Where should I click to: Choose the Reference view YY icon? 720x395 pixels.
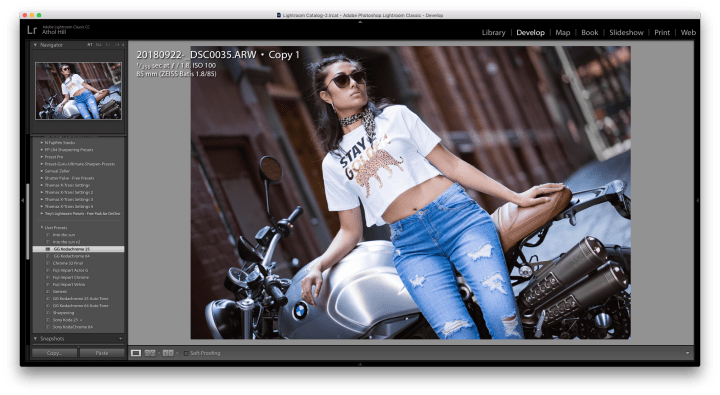click(x=168, y=353)
